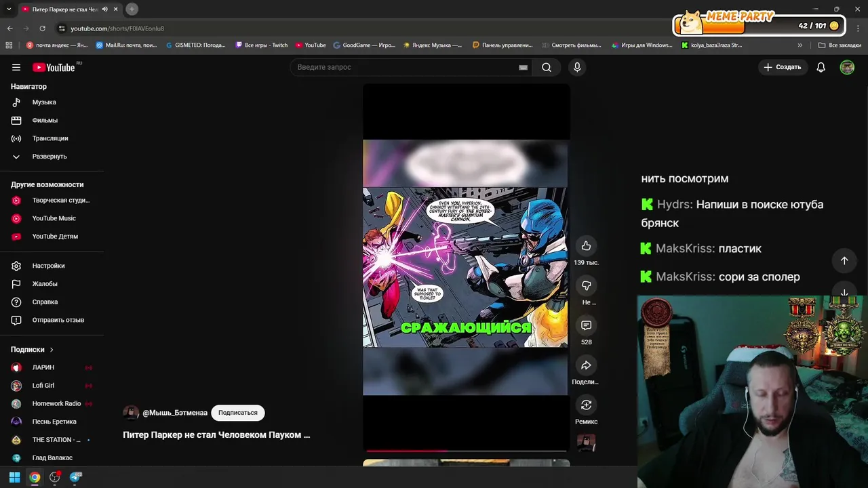This screenshot has width=868, height=488.
Task: Open the comments on the short
Action: pos(586,325)
